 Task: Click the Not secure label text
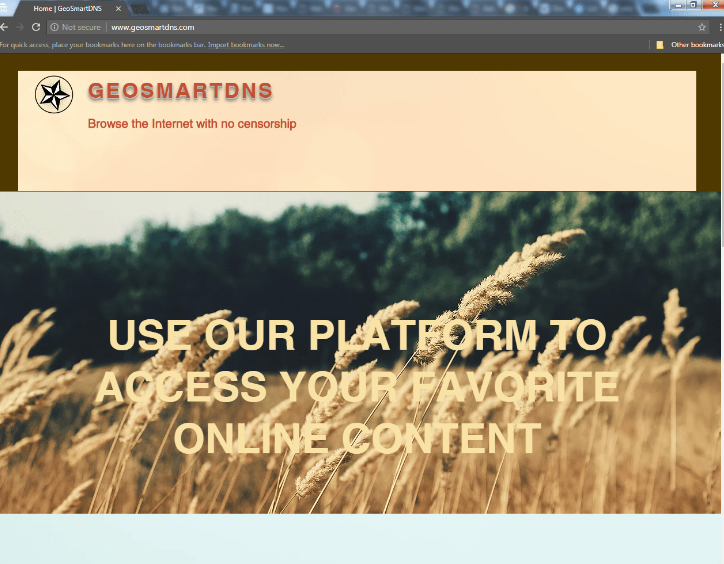click(x=81, y=27)
